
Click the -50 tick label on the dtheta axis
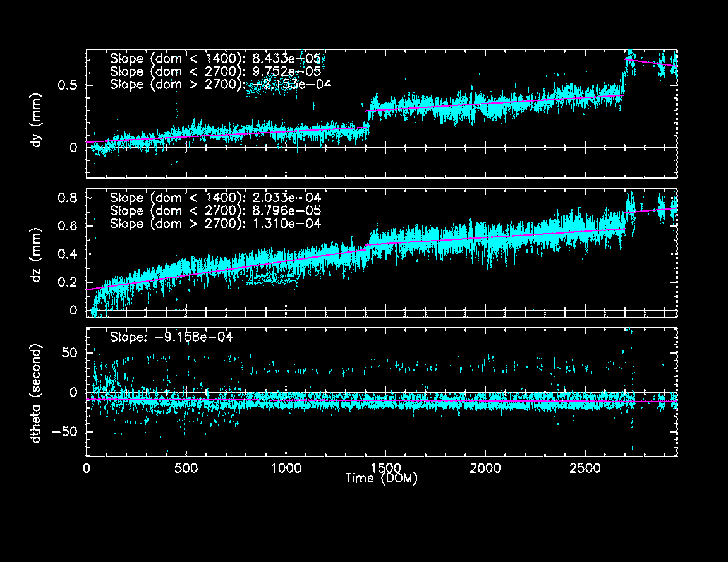click(x=64, y=432)
